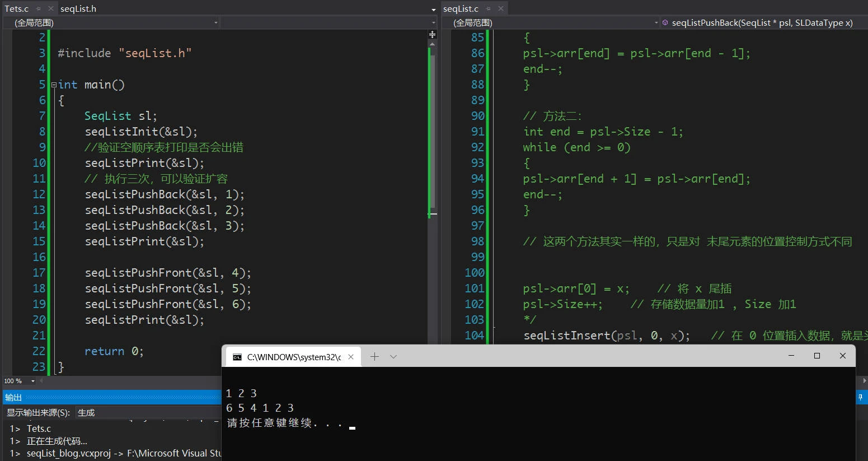
Task: Click SeqList sl; declaration line
Action: 121,116
